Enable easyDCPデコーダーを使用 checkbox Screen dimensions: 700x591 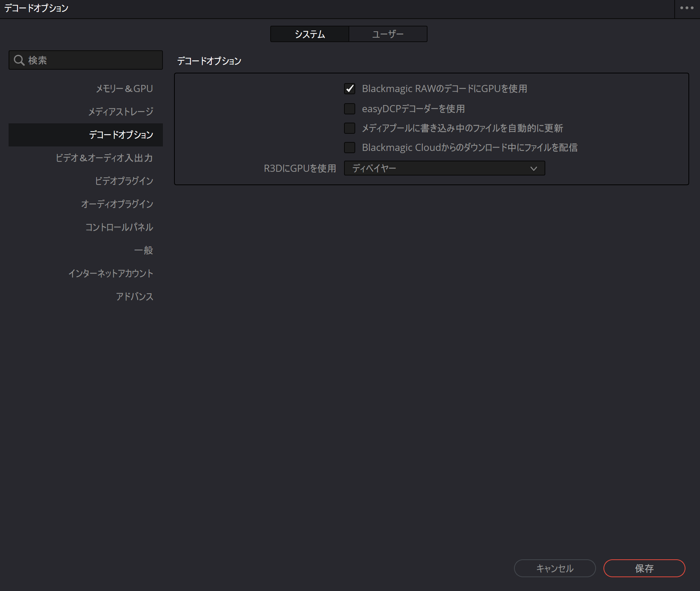tap(350, 109)
